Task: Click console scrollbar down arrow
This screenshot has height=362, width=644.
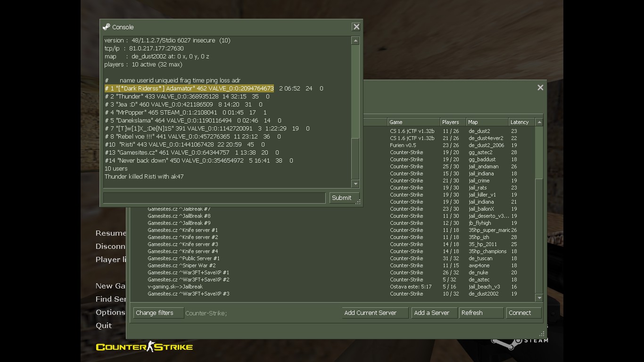Action: coord(355,184)
